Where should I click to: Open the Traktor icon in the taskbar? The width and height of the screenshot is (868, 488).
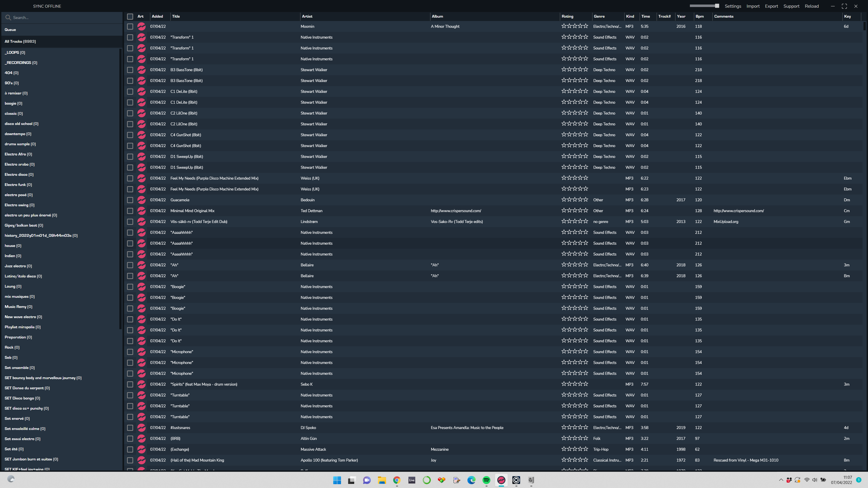516,480
